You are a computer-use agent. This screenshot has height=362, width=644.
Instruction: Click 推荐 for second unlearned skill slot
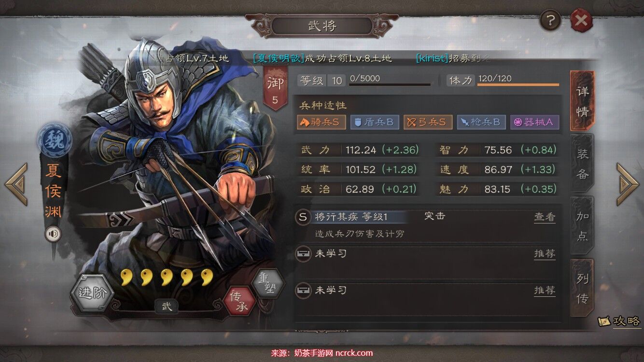click(545, 290)
